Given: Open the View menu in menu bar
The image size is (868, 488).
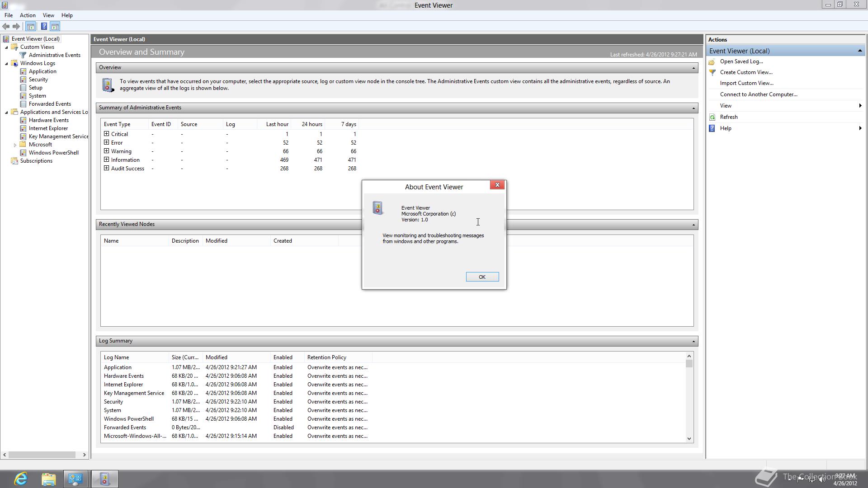Looking at the screenshot, I should [48, 15].
